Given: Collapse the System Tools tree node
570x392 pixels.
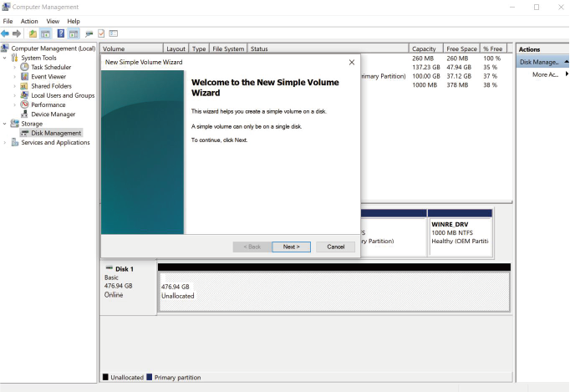Looking at the screenshot, I should (5, 59).
